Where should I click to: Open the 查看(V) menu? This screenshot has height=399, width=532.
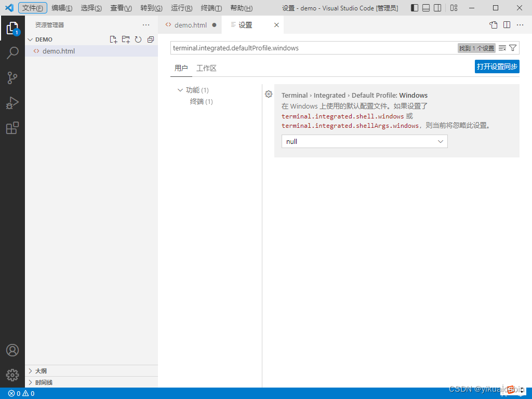(121, 8)
